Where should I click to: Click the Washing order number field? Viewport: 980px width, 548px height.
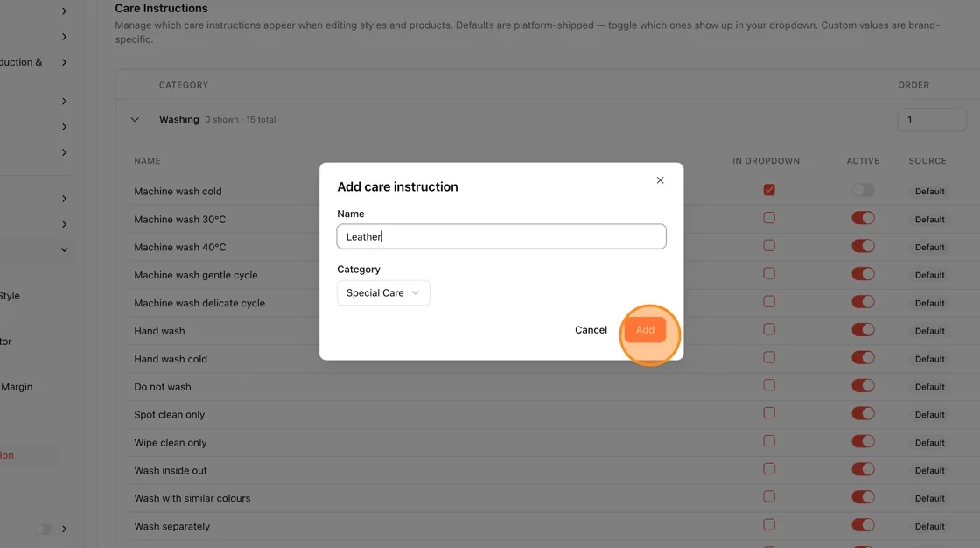(931, 119)
